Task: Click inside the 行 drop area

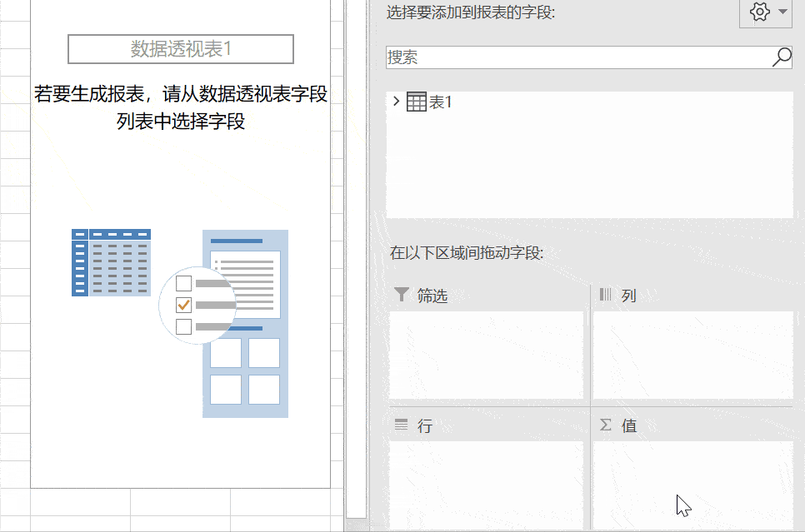Action: [x=486, y=485]
